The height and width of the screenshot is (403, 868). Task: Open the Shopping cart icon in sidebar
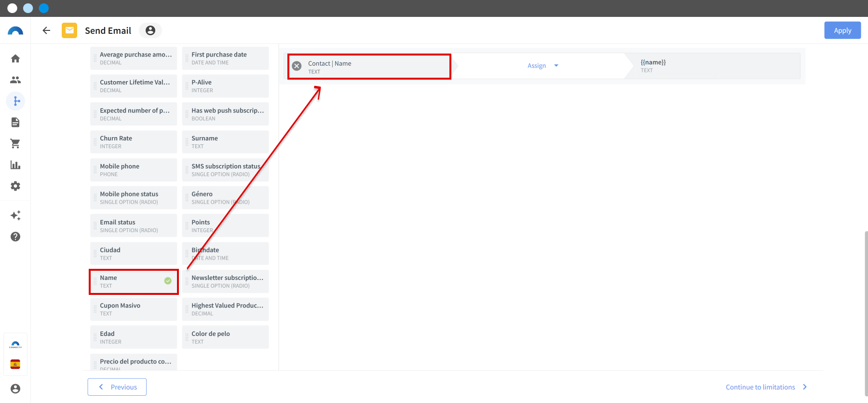click(x=15, y=143)
